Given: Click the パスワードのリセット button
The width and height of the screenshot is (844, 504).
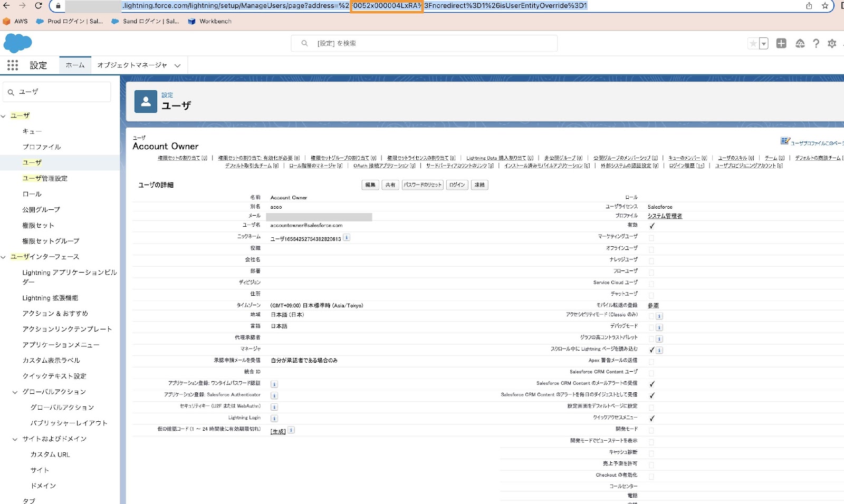Looking at the screenshot, I should pos(422,185).
